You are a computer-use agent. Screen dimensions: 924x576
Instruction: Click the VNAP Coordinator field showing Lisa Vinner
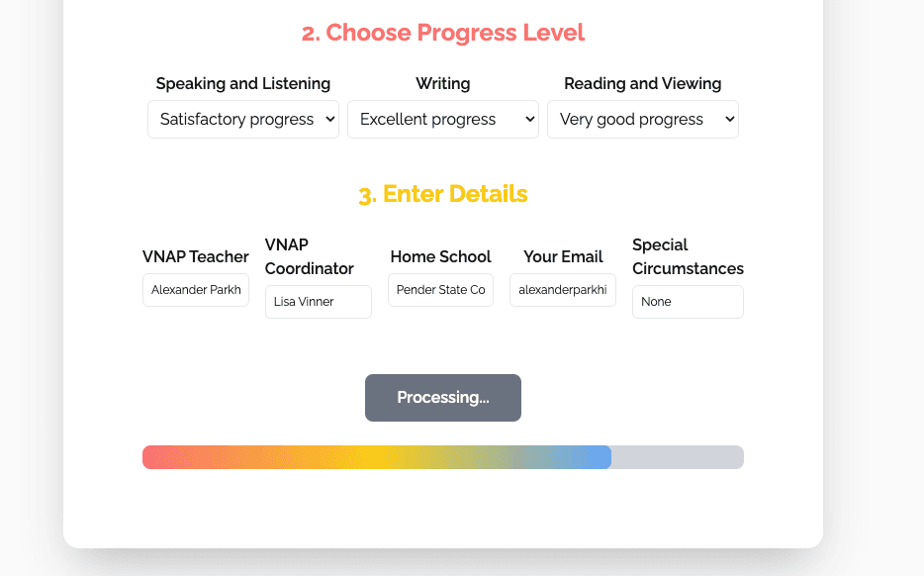pyautogui.click(x=318, y=302)
